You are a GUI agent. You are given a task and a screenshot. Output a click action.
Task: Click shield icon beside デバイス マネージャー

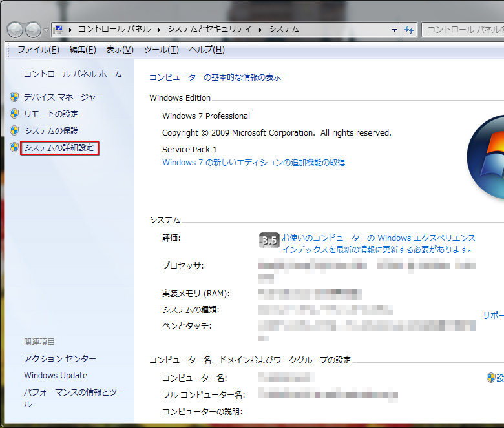[x=14, y=97]
